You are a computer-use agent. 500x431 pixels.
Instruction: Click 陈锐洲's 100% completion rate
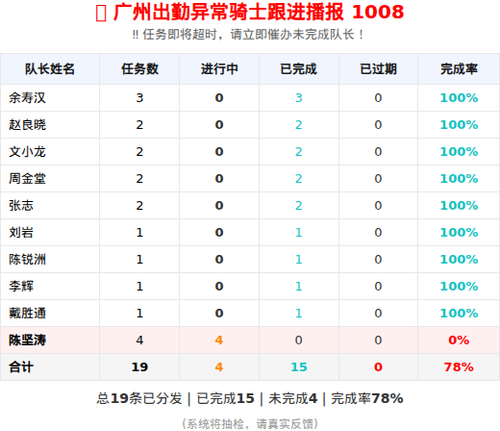[459, 259]
